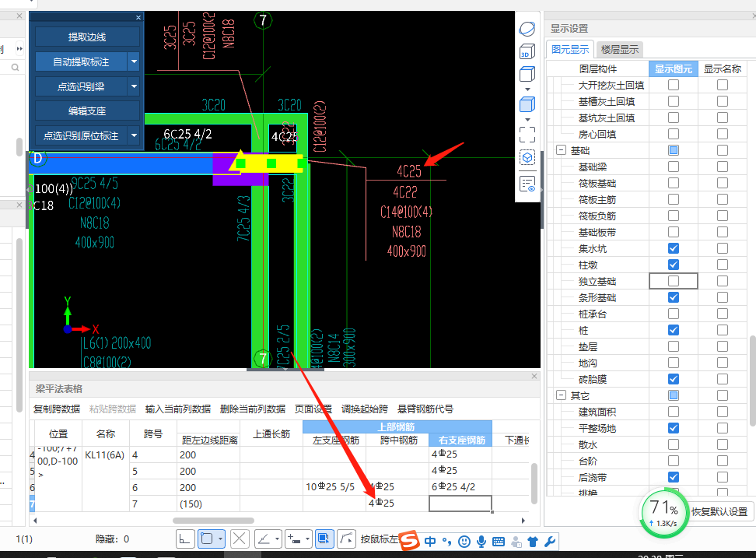Click the 恢复默认设置 button
756x558 pixels.
pyautogui.click(x=719, y=512)
